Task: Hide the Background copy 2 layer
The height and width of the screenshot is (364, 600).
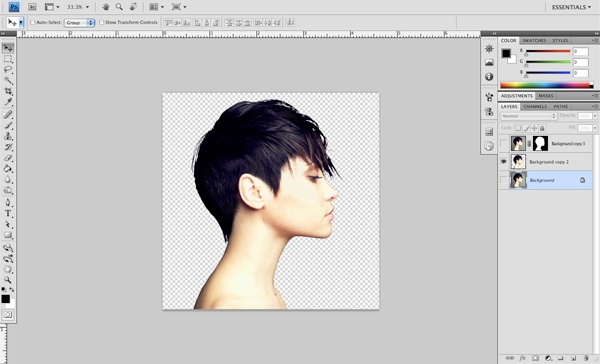Action: (x=504, y=162)
